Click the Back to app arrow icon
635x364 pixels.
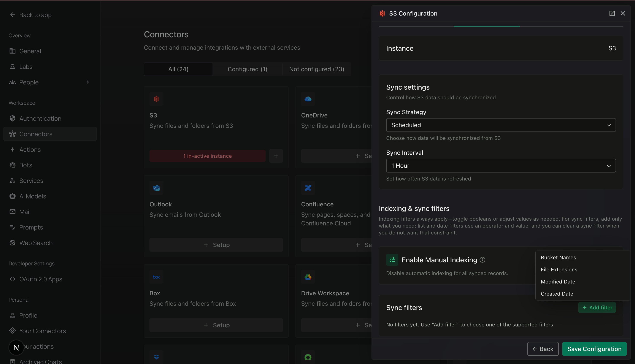click(13, 15)
